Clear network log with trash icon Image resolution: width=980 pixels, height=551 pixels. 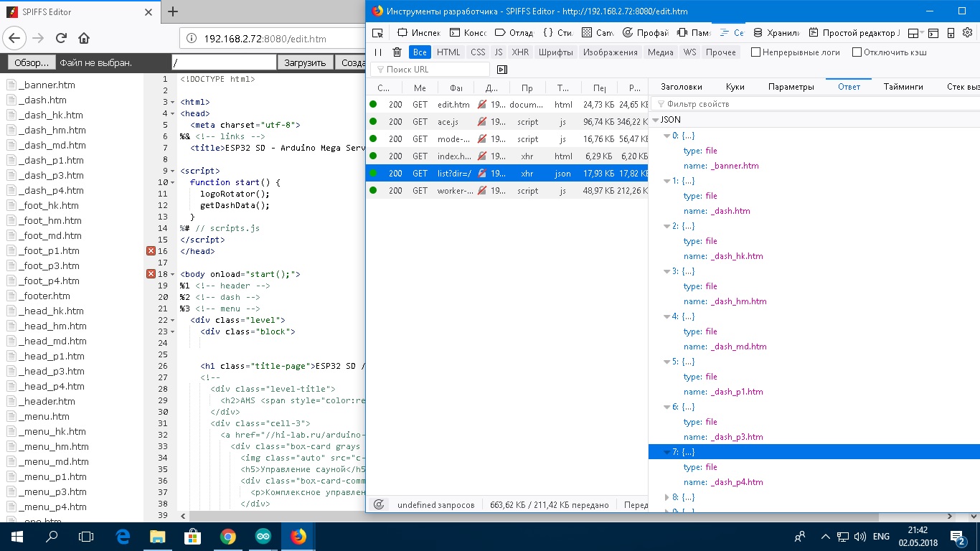click(x=397, y=52)
